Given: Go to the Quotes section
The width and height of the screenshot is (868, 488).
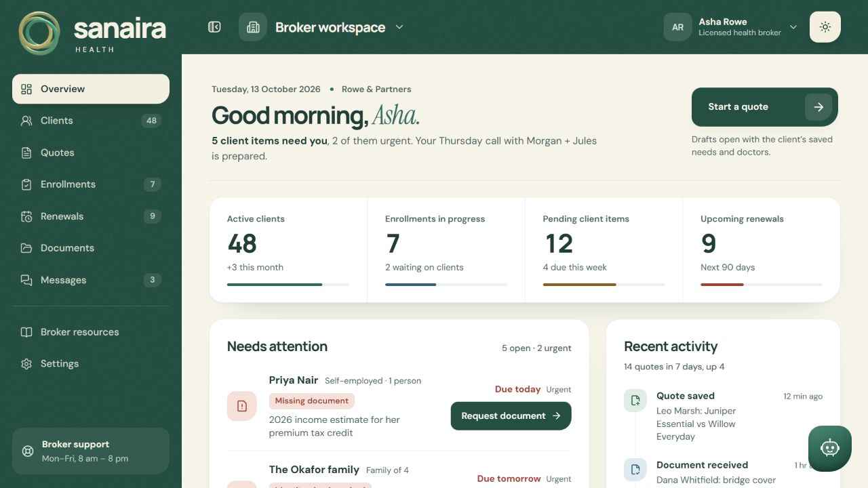Looking at the screenshot, I should 91,152.
